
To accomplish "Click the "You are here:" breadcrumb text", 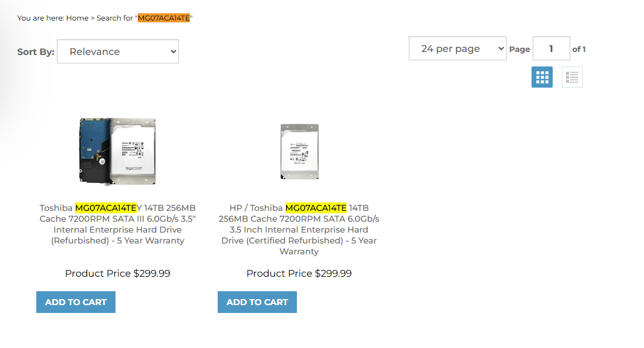I will tap(41, 18).
